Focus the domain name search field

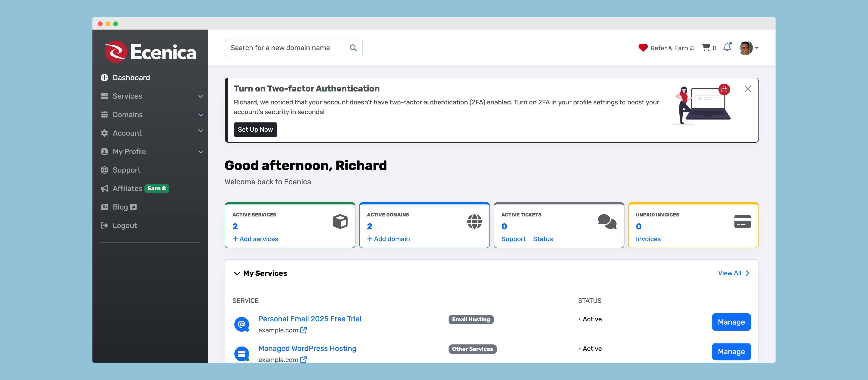click(293, 48)
